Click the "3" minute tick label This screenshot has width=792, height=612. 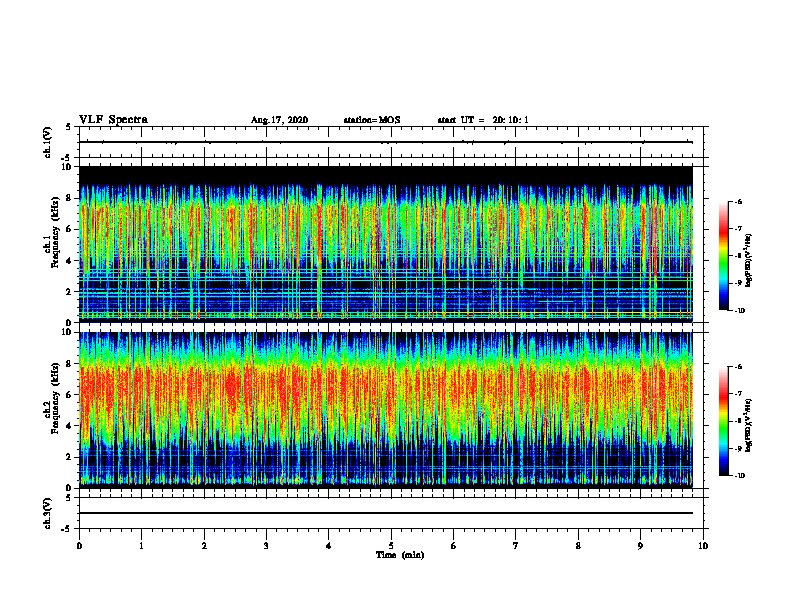(x=266, y=546)
